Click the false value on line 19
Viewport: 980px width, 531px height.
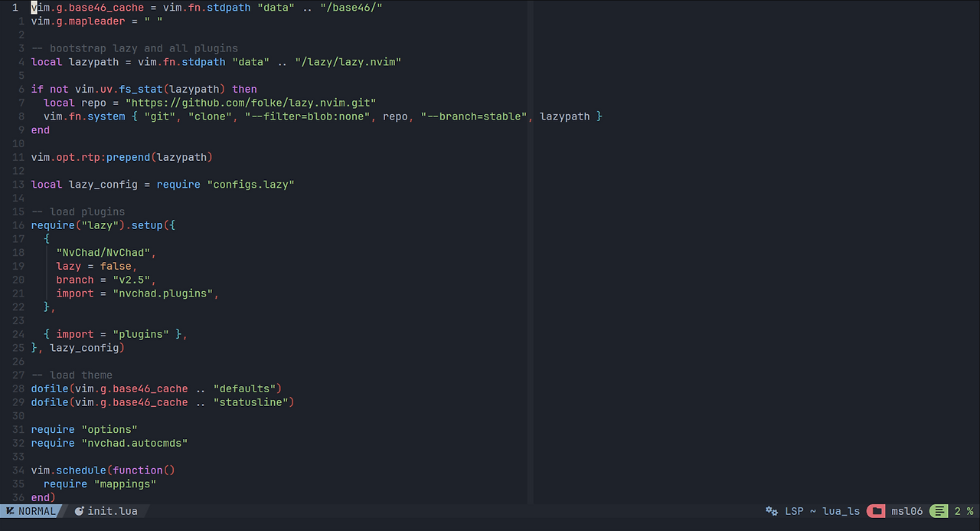(115, 266)
